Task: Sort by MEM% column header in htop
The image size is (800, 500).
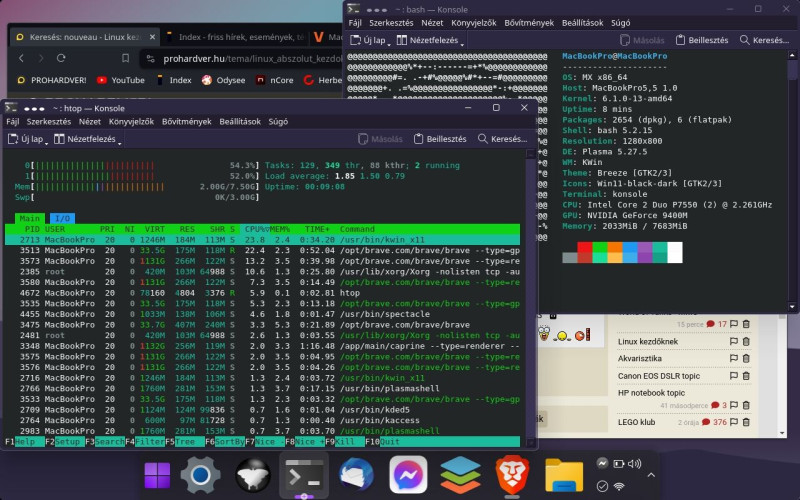Action: click(x=280, y=229)
